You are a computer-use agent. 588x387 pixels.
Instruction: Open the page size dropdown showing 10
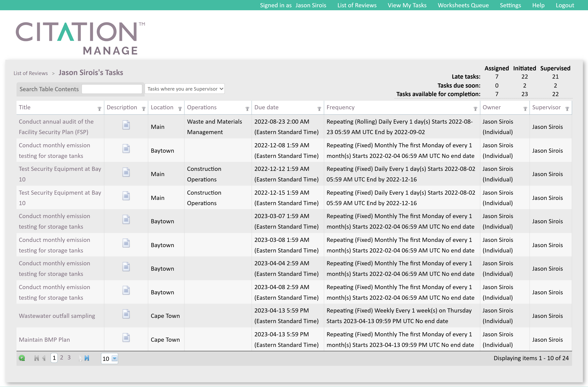click(x=114, y=358)
